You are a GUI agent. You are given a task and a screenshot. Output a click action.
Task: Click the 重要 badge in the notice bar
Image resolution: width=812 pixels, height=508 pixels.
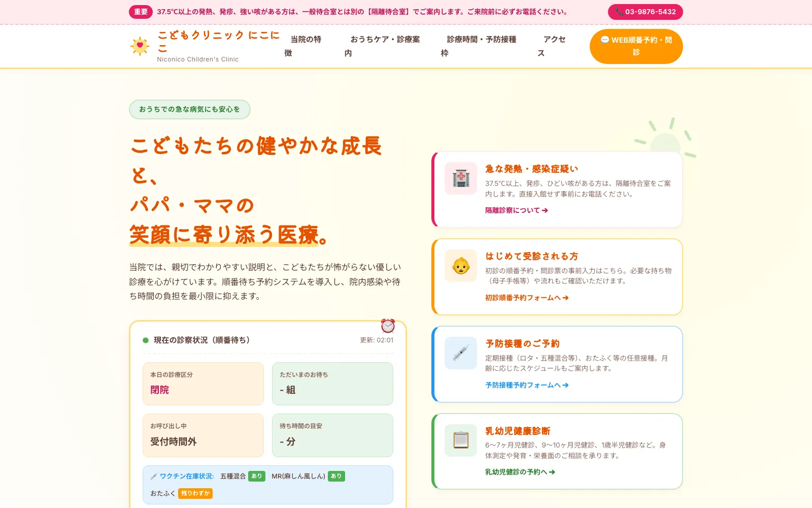[x=141, y=12]
